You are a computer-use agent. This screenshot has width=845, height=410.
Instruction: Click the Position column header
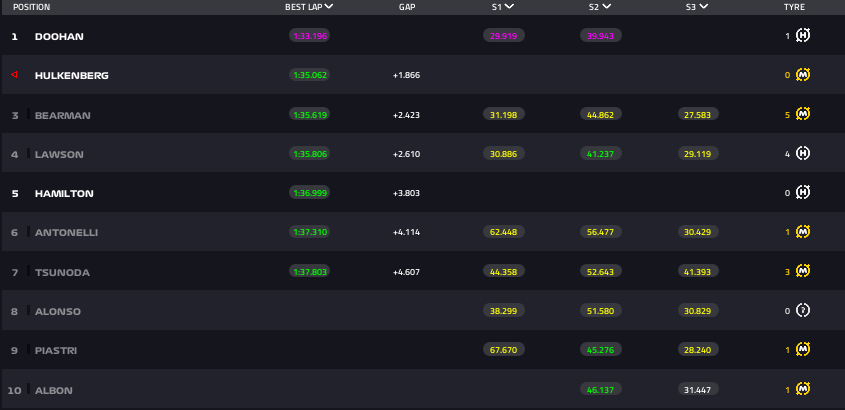32,6
